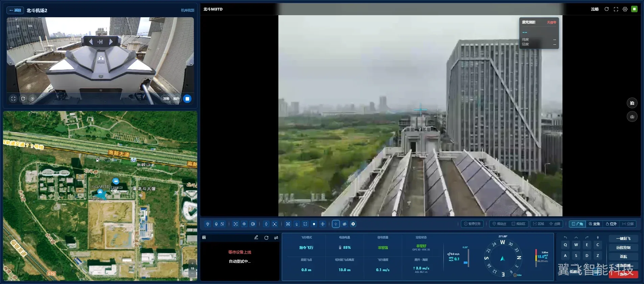Click the 返航 return-home button

(x=623, y=257)
